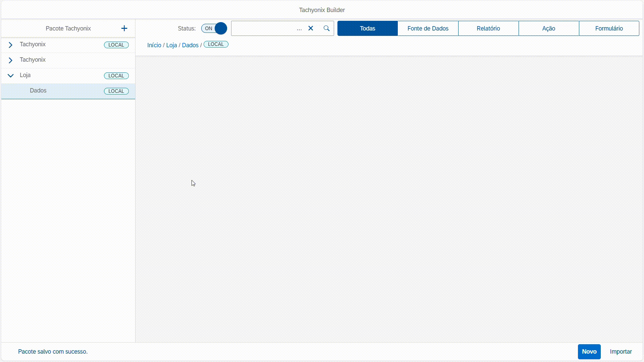This screenshot has height=362, width=644.
Task: Click LOCAL badge on first Tachyonix row
Action: 116,45
